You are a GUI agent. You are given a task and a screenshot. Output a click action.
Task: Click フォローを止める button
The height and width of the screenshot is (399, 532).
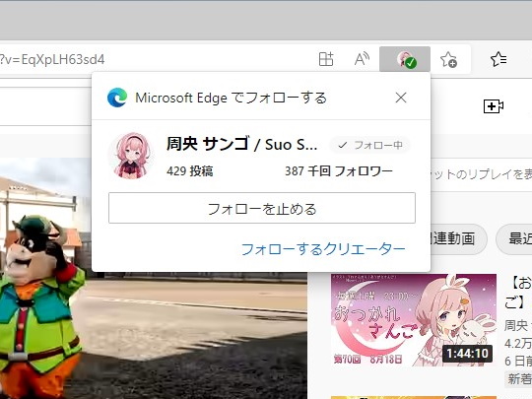(x=262, y=208)
